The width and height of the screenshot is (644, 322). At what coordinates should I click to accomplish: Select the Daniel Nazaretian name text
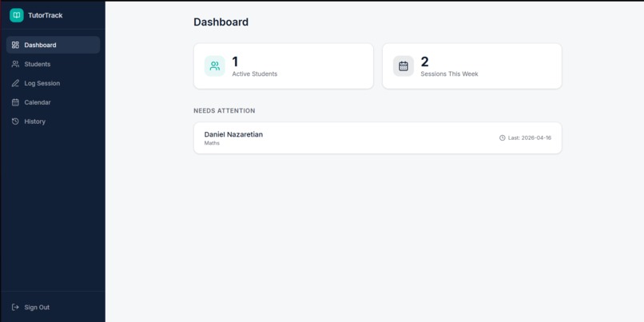pos(233,134)
